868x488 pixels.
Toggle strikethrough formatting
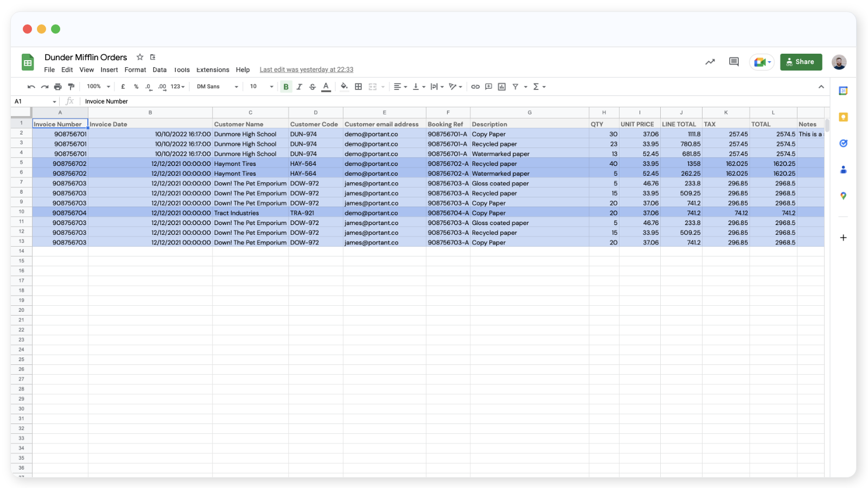(x=312, y=87)
